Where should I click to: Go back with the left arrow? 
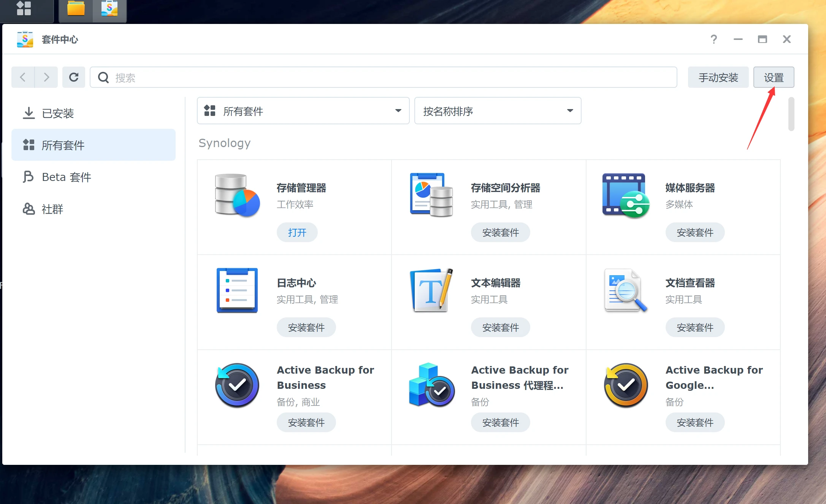[23, 78]
